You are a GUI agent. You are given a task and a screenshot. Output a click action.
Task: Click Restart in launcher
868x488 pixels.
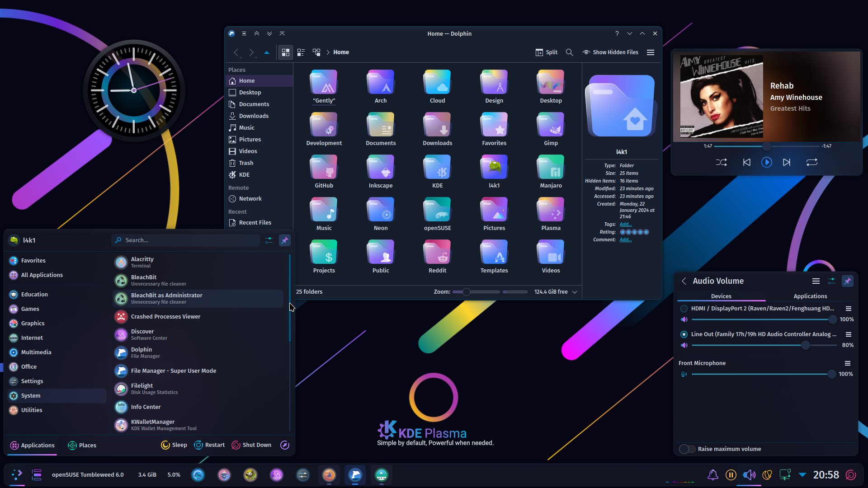(x=209, y=445)
